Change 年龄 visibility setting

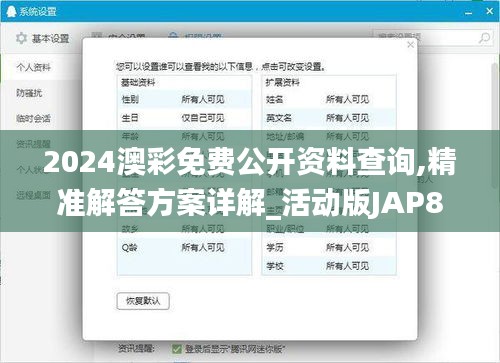point(203,136)
